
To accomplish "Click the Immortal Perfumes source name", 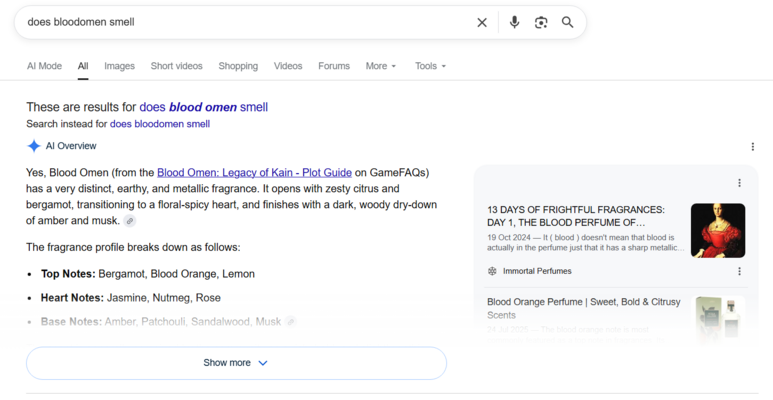I will click(x=537, y=271).
